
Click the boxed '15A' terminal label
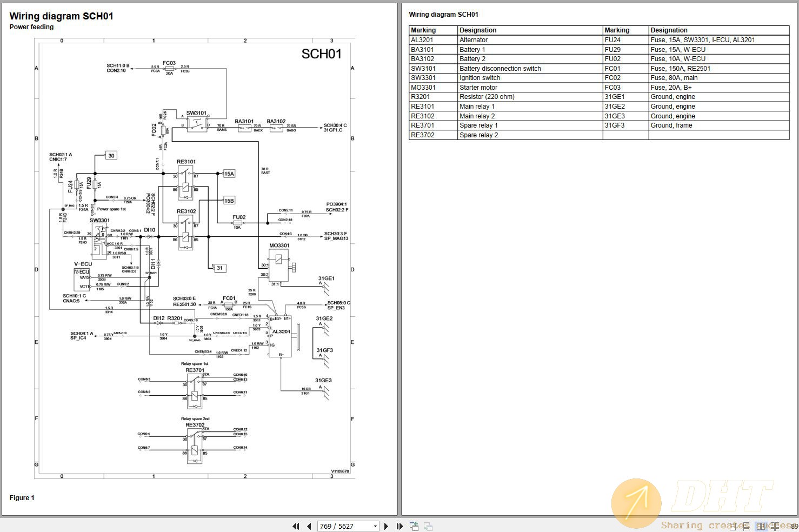tap(229, 174)
